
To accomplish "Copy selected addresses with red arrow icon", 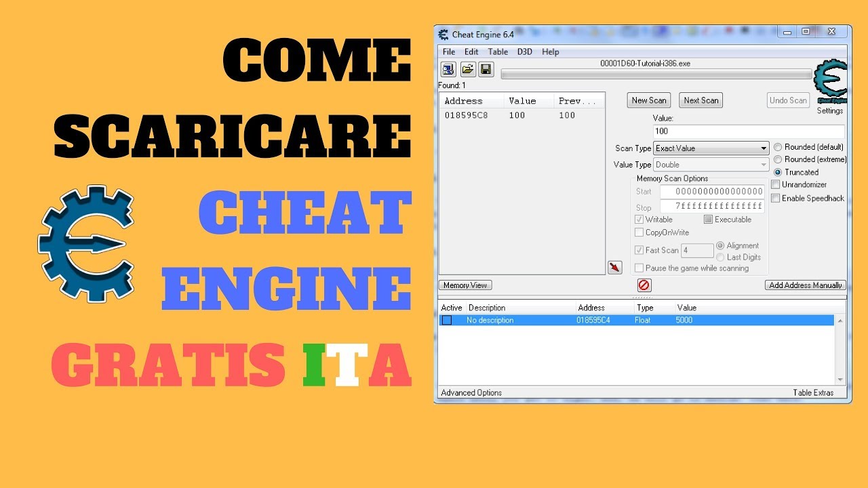I will [x=615, y=267].
